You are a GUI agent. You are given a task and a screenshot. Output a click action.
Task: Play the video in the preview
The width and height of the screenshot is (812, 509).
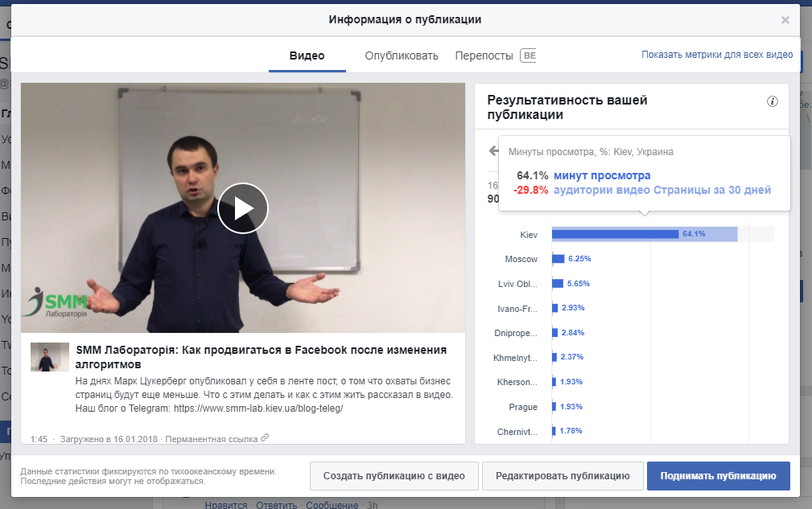[x=243, y=208]
